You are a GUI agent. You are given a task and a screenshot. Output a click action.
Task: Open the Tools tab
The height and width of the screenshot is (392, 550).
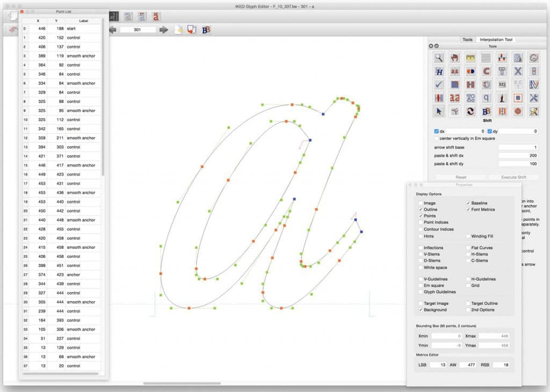[x=467, y=39]
